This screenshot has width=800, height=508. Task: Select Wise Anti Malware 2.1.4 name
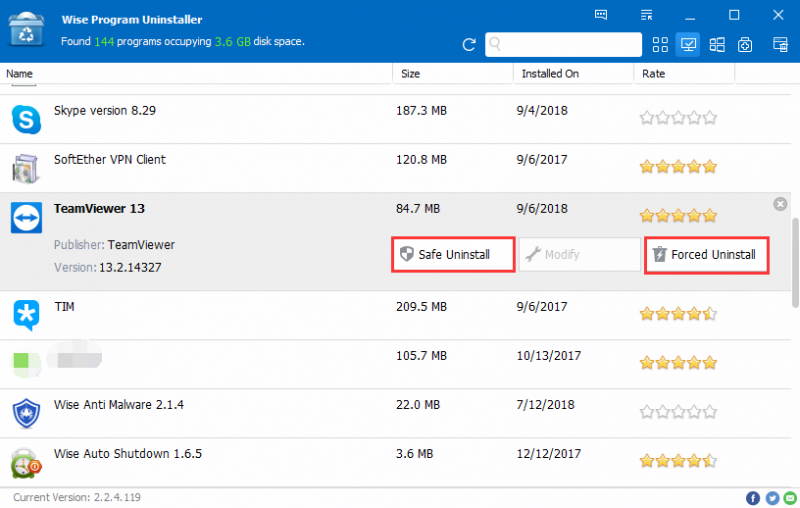(x=119, y=404)
